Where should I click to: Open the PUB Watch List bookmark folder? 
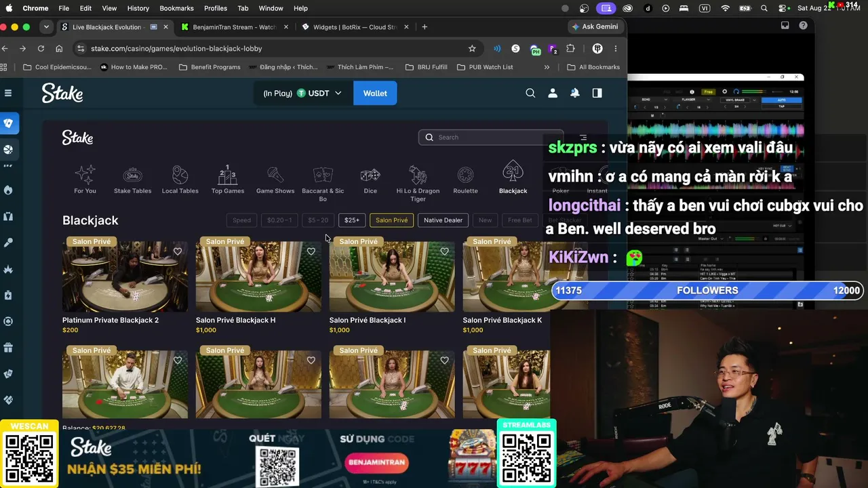tap(484, 67)
